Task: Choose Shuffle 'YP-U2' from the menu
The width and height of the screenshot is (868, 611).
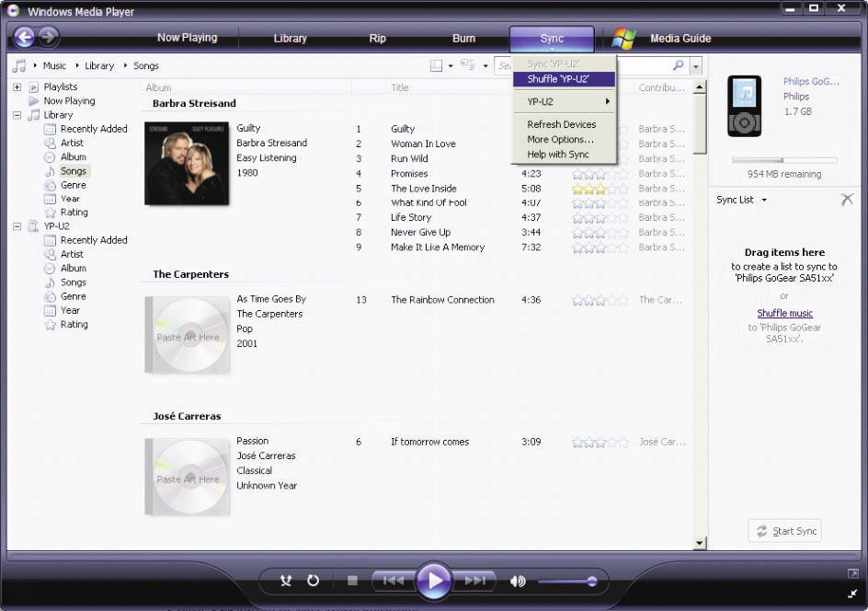Action: point(564,79)
